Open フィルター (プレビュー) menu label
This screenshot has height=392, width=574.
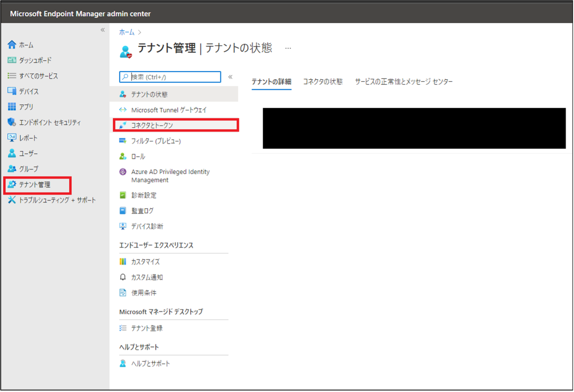click(156, 141)
